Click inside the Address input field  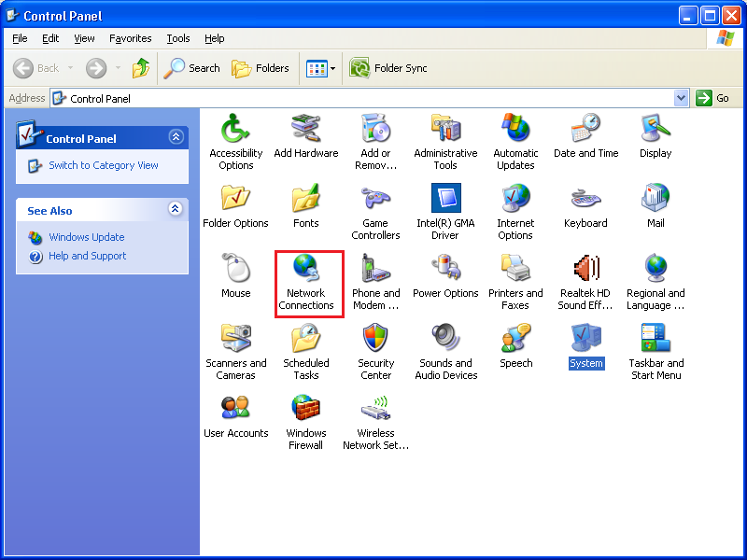(362, 99)
